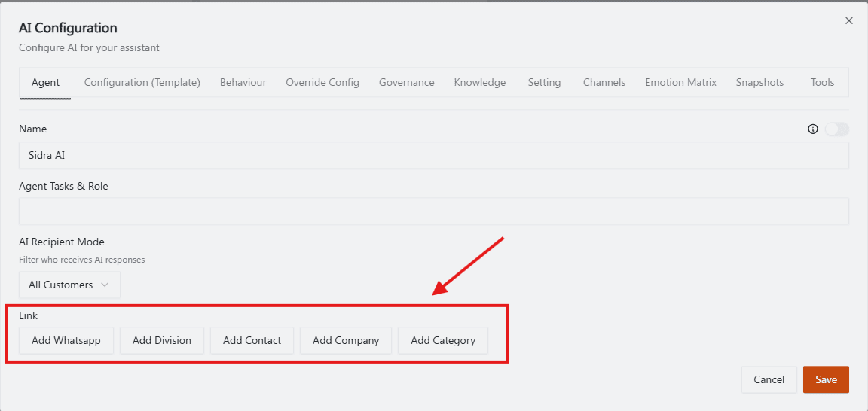
Task: Click the Add Whatsapp button
Action: [66, 340]
